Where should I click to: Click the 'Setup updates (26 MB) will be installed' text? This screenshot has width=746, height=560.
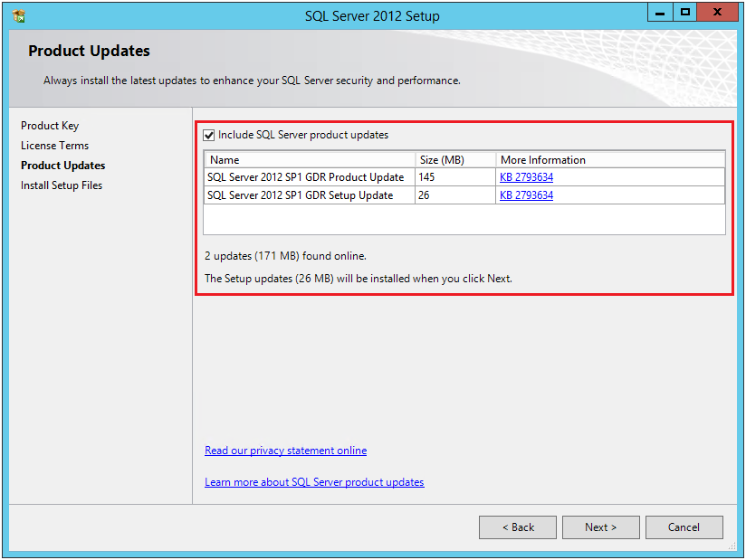[359, 279]
